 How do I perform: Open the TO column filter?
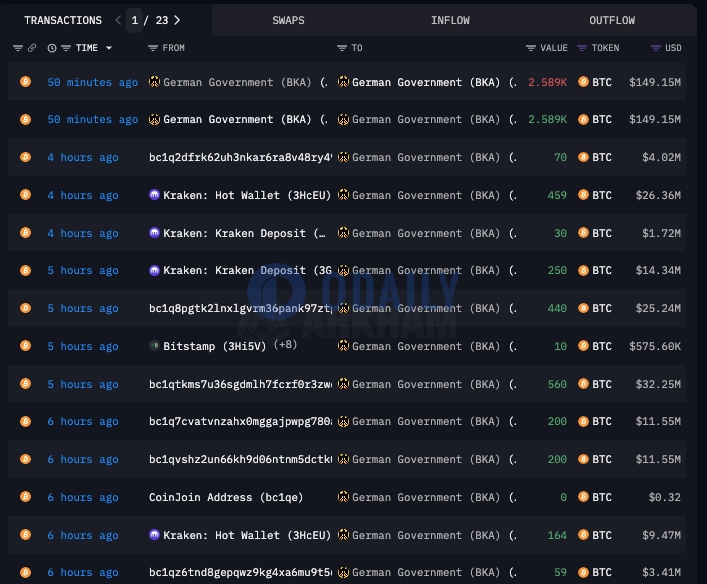pyautogui.click(x=342, y=48)
